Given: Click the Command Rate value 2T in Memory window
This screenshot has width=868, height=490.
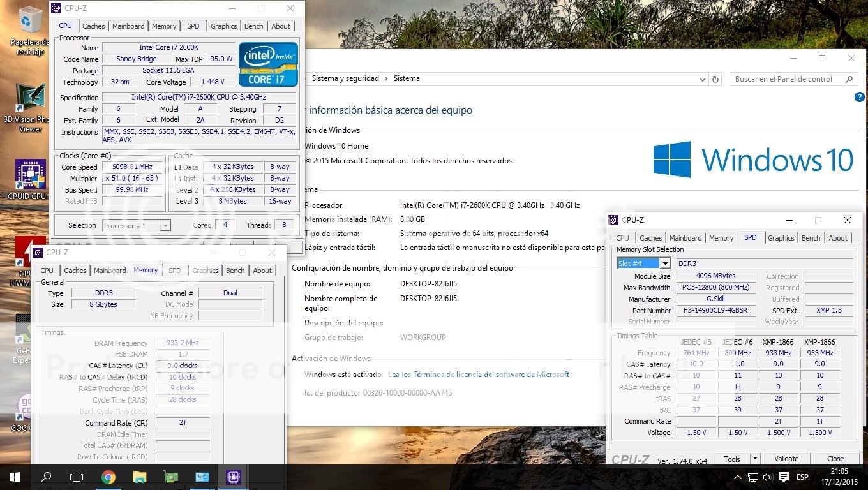Looking at the screenshot, I should pos(183,423).
